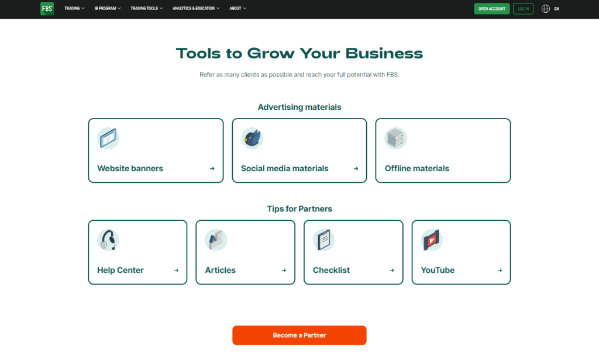Select the EN language label
This screenshot has width=599, height=364.
(x=556, y=9)
